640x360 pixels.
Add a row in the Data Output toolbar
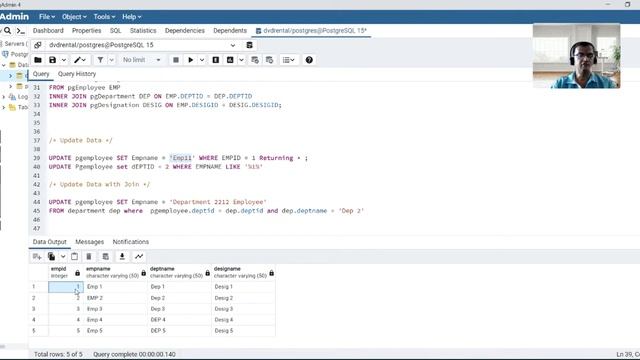(37, 256)
